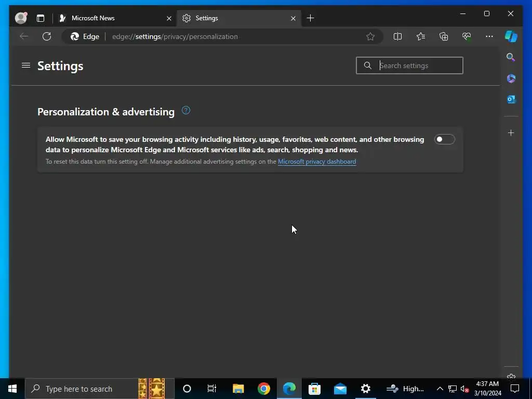Screen dimensions: 532x399
Task: Minimize the Edge window
Action: (463, 14)
